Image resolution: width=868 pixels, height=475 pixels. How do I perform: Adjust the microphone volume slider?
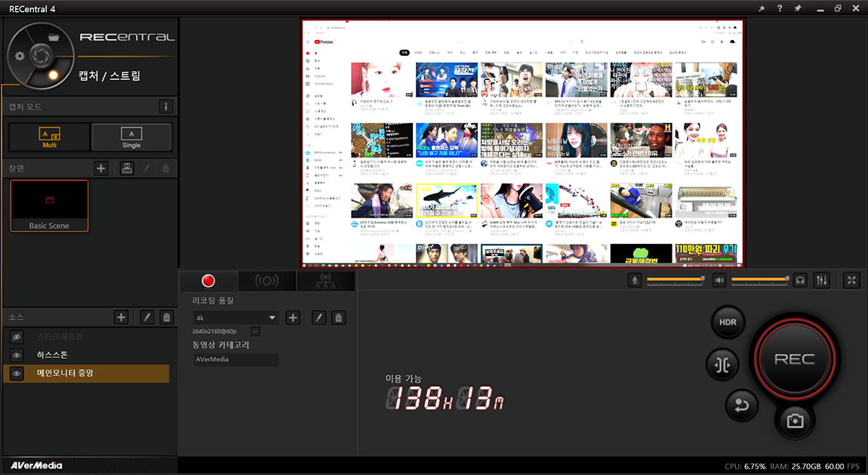[676, 280]
